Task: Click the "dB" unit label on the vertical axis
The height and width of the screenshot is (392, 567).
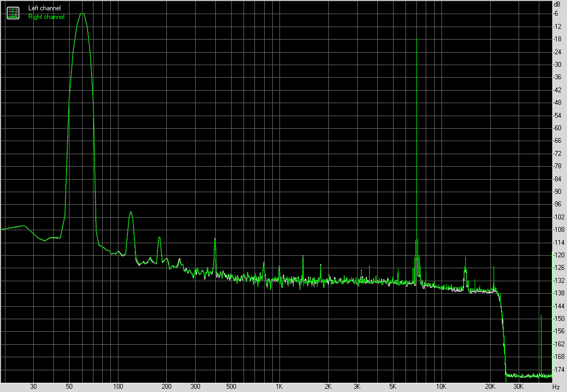Action: (x=557, y=4)
